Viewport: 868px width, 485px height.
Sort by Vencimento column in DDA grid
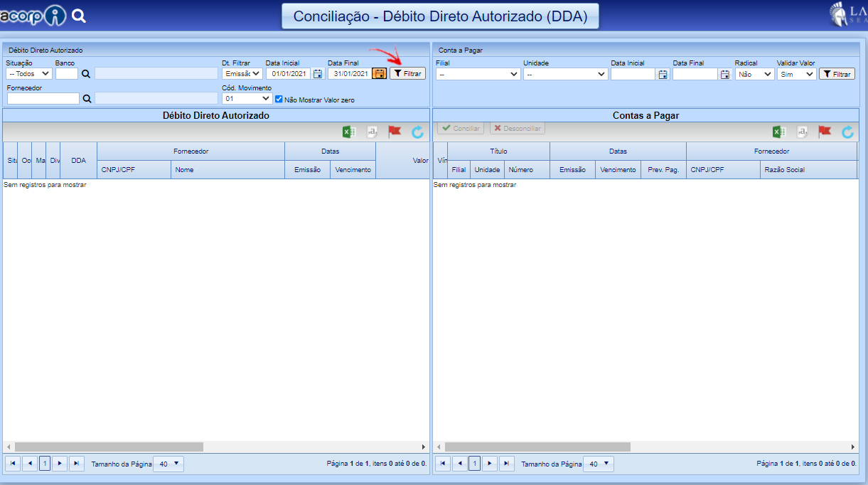[x=353, y=170]
